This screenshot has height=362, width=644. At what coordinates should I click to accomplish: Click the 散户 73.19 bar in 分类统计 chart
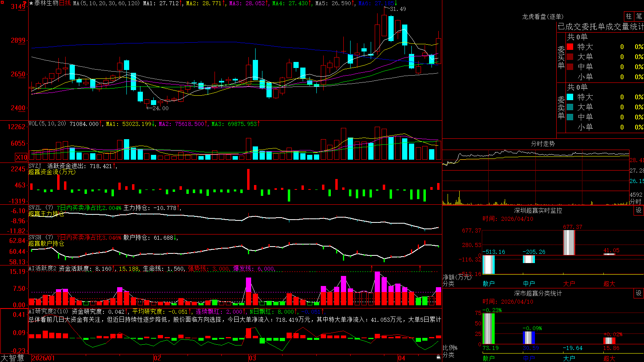pos(489,329)
